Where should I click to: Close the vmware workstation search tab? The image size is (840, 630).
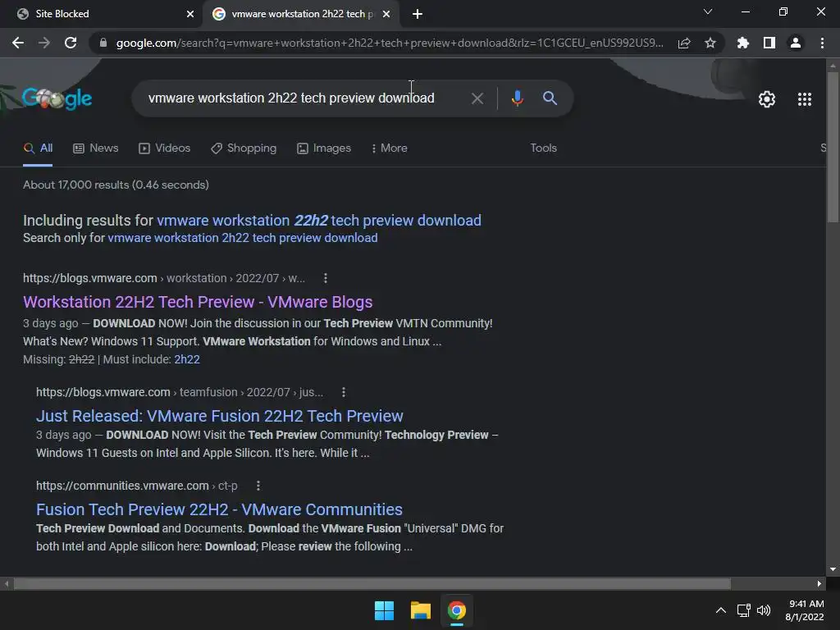(x=386, y=14)
